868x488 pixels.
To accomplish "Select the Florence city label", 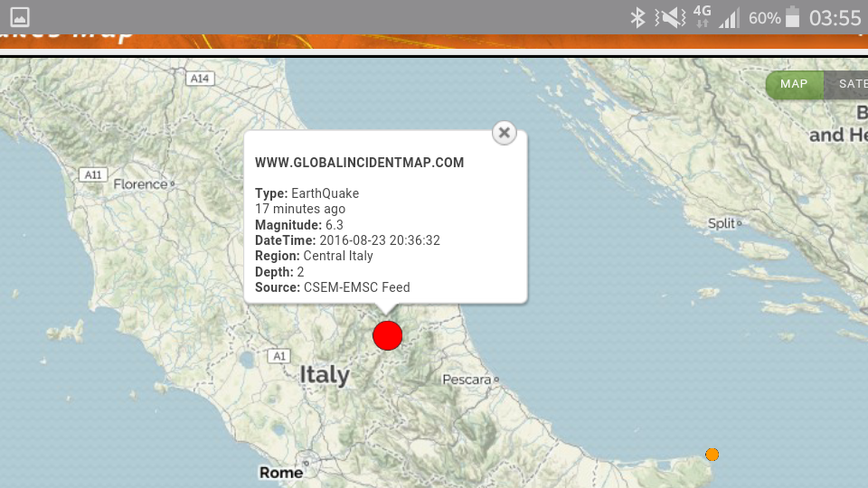I will point(141,184).
